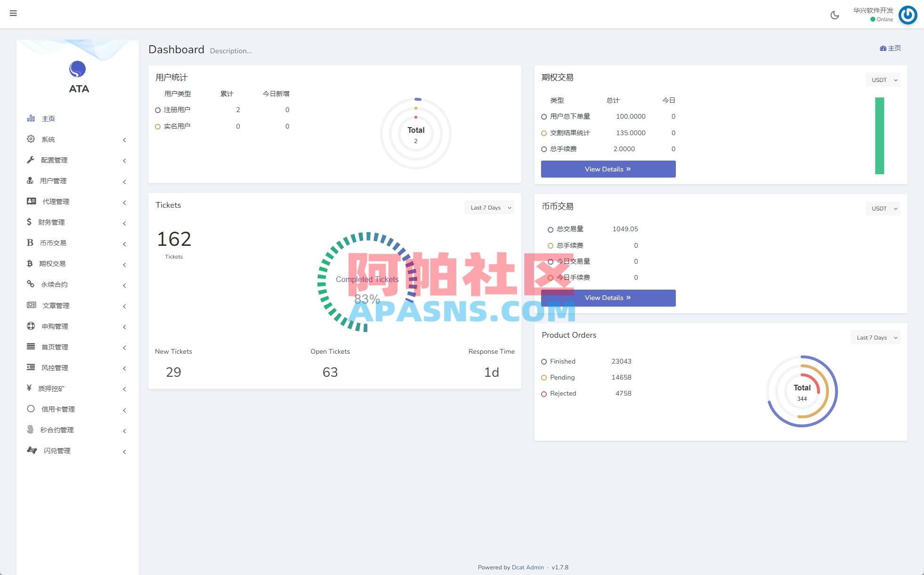Expand the 系统 sidebar section
This screenshot has width=924, height=575.
pos(48,139)
